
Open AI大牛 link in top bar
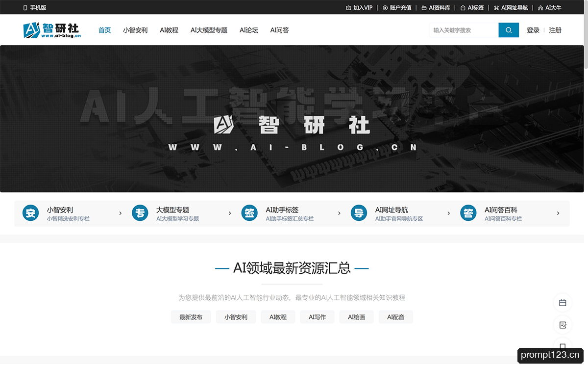click(550, 8)
